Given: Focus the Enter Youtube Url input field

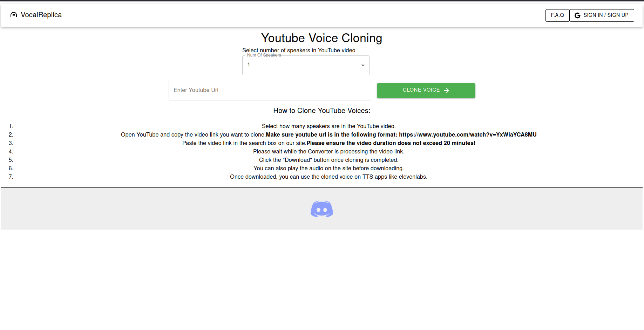Looking at the screenshot, I should 270,91.
